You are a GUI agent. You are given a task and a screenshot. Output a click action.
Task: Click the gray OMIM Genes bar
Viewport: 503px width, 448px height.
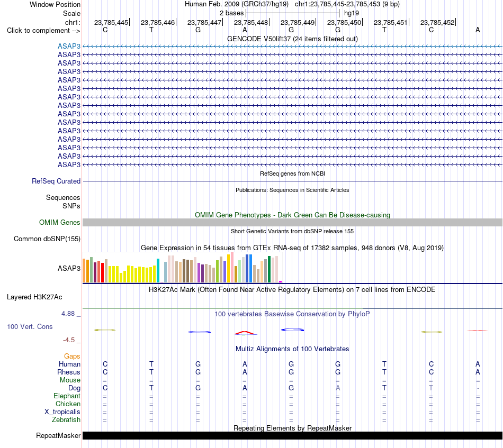[292, 222]
